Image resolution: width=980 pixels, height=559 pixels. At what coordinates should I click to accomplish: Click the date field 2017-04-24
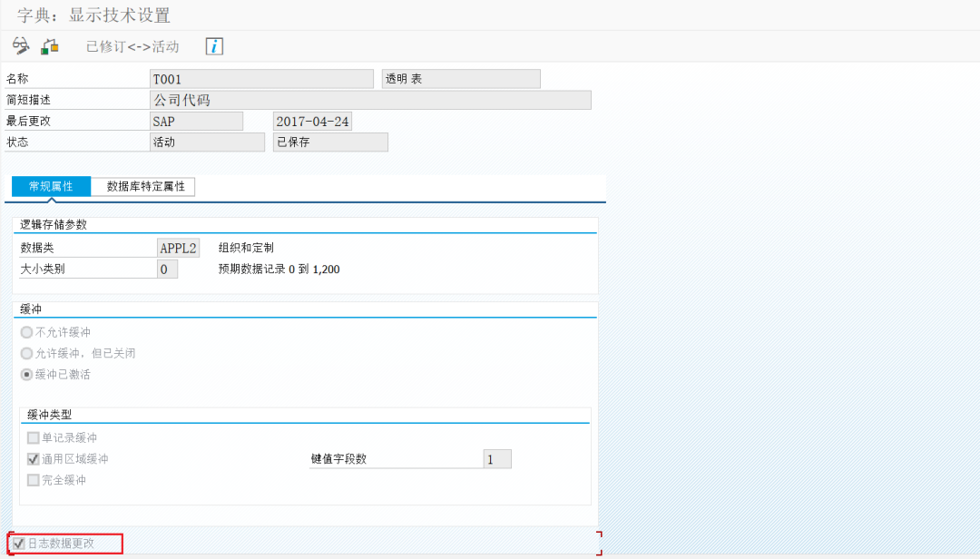coord(312,122)
